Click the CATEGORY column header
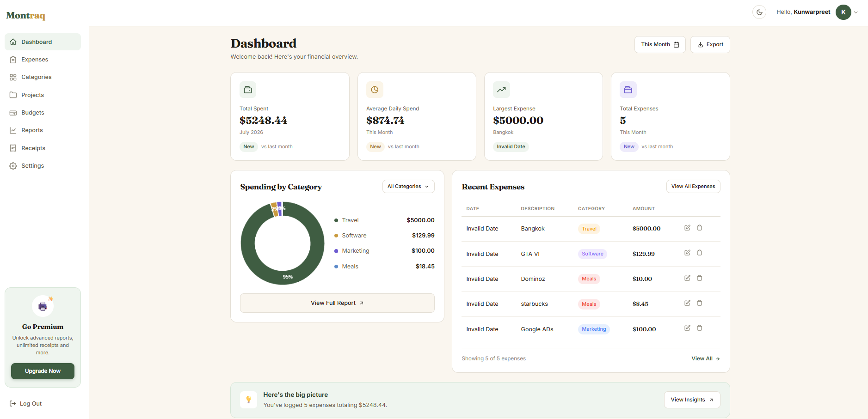The height and width of the screenshot is (419, 868). point(591,209)
